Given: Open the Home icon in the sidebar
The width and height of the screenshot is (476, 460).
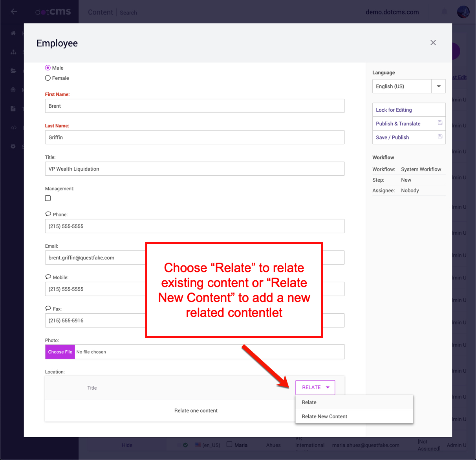Looking at the screenshot, I should coord(13,33).
